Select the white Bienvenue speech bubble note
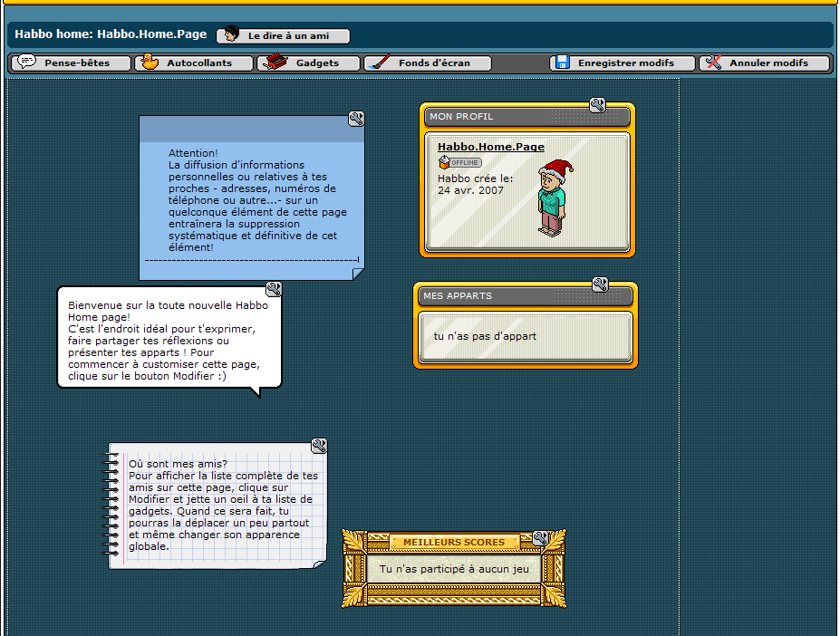This screenshot has width=840, height=636. point(169,342)
